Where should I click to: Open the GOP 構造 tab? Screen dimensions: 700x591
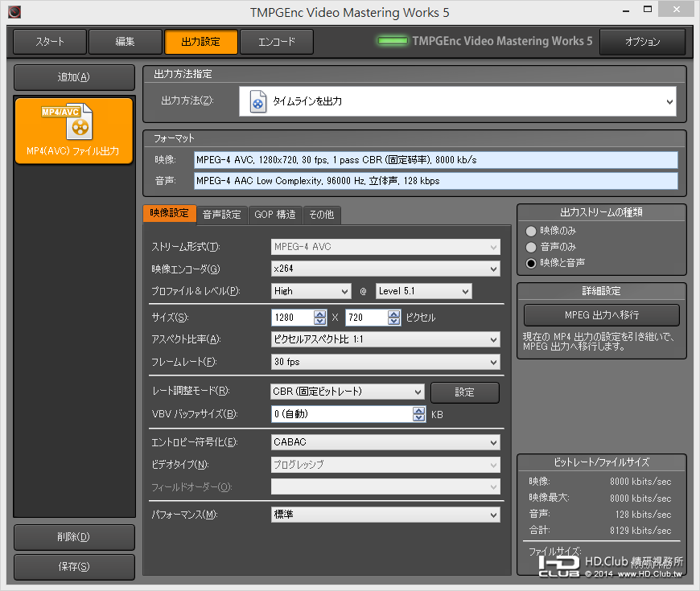(x=274, y=215)
